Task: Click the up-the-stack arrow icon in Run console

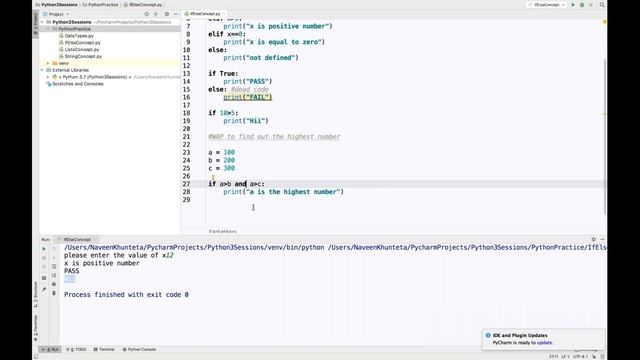Action: pyautogui.click(x=54, y=249)
